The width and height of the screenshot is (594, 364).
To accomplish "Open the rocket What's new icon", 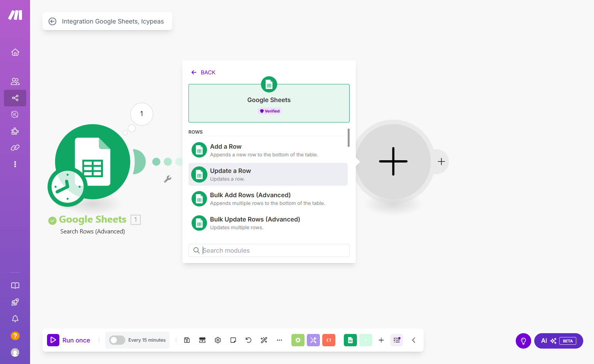I will (15, 302).
